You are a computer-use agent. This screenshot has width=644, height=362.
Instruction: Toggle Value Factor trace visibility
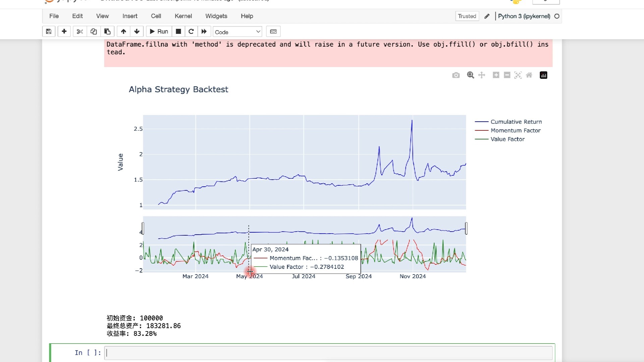(507, 139)
